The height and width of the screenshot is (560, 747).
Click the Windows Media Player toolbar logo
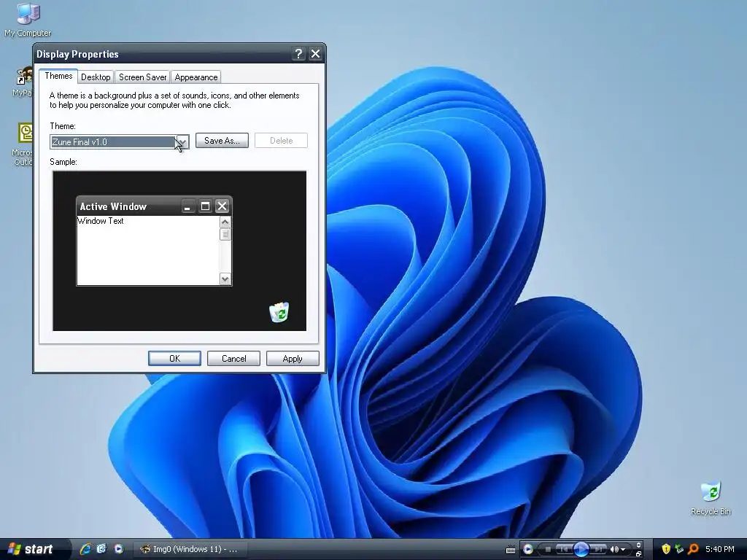click(x=528, y=549)
